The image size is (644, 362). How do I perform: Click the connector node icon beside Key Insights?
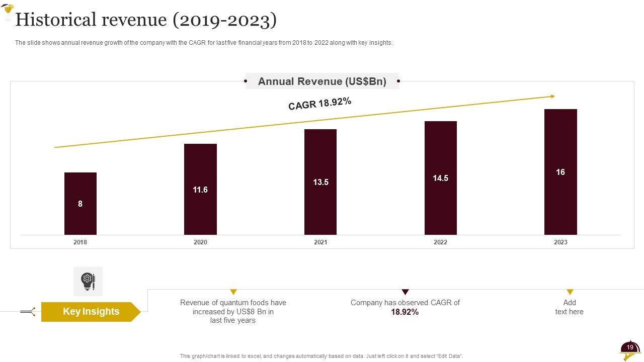coord(28,312)
